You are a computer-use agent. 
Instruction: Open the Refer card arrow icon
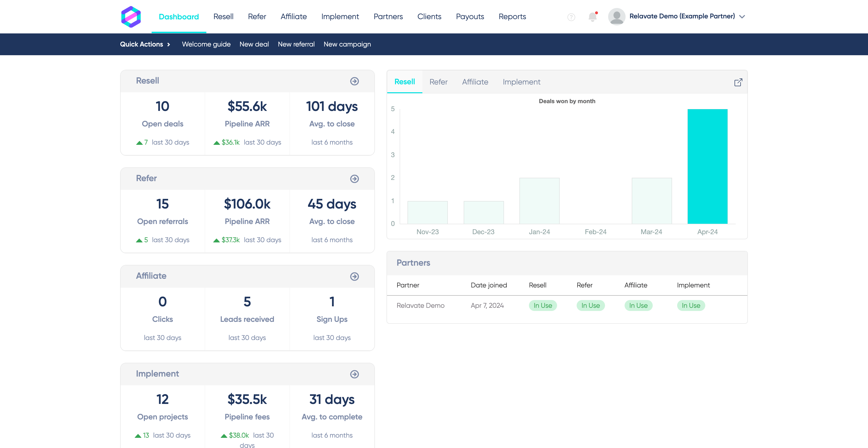click(354, 179)
